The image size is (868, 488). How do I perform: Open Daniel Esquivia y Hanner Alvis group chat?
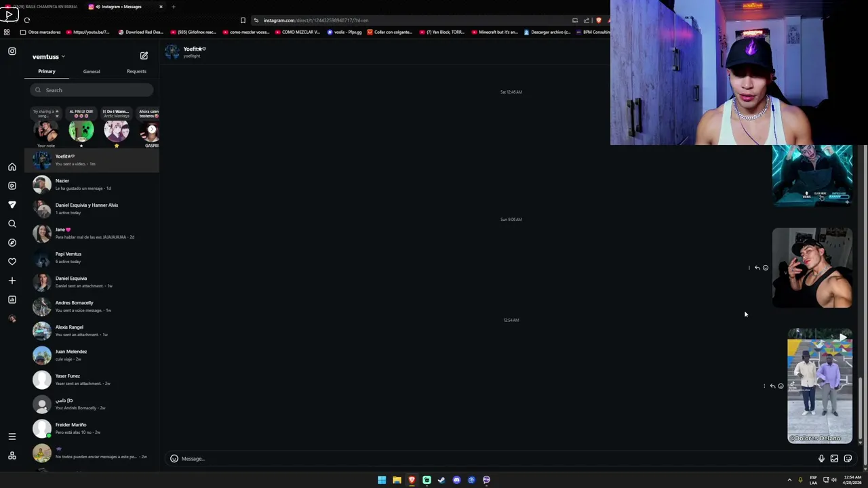[92, 209]
